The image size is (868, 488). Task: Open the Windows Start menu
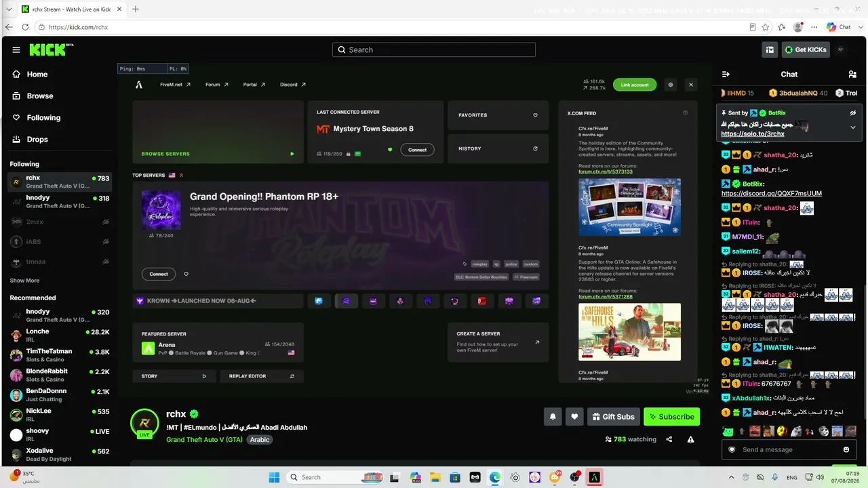tap(274, 477)
